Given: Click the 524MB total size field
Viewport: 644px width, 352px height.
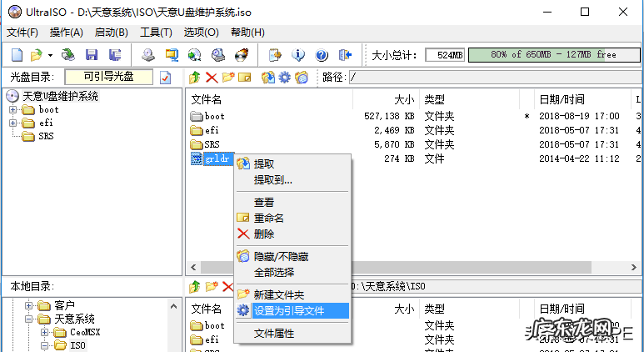Looking at the screenshot, I should coord(445,54).
